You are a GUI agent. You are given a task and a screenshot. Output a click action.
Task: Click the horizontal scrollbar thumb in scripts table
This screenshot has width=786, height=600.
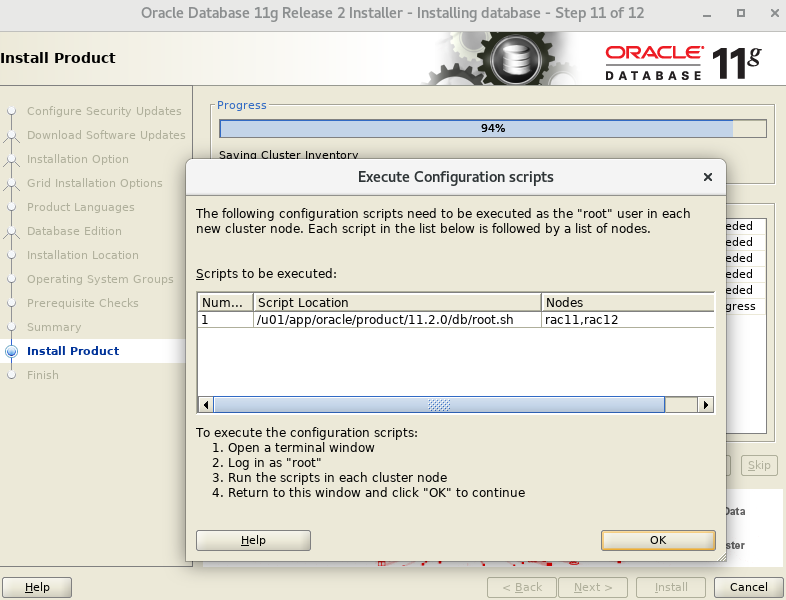(x=439, y=405)
